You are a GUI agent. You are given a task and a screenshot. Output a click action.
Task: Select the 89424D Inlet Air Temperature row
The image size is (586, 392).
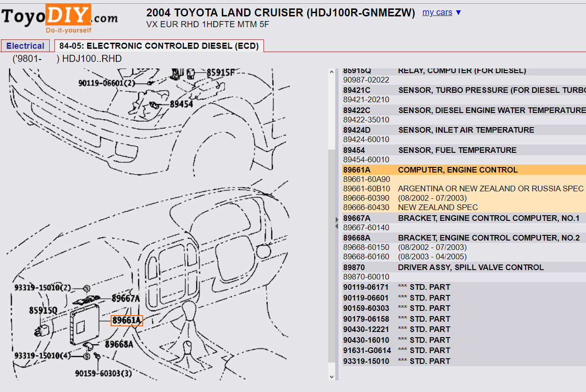(x=464, y=130)
